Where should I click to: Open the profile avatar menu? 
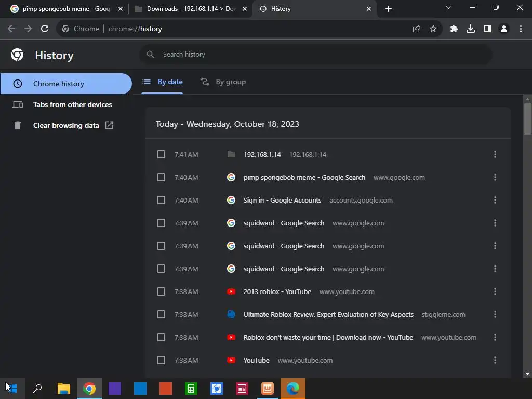504,29
